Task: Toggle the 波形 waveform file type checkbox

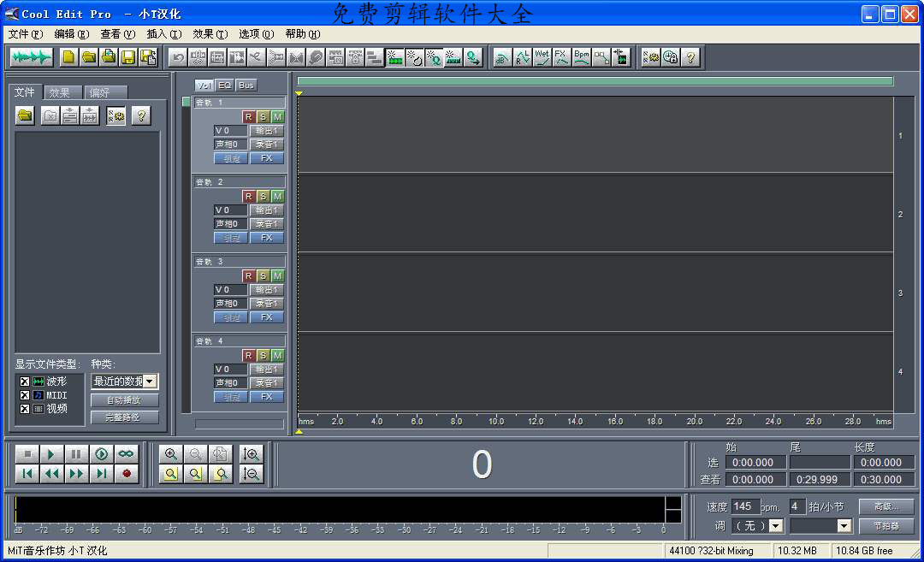Action: 25,382
